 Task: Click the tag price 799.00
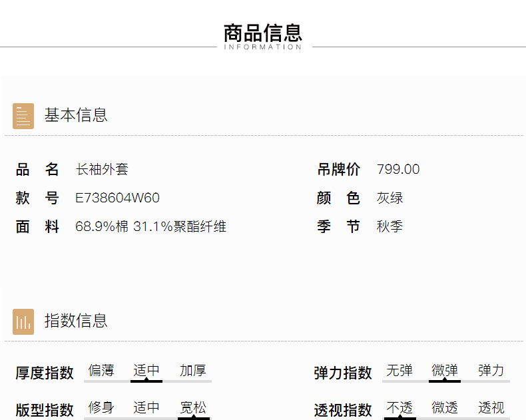point(398,170)
